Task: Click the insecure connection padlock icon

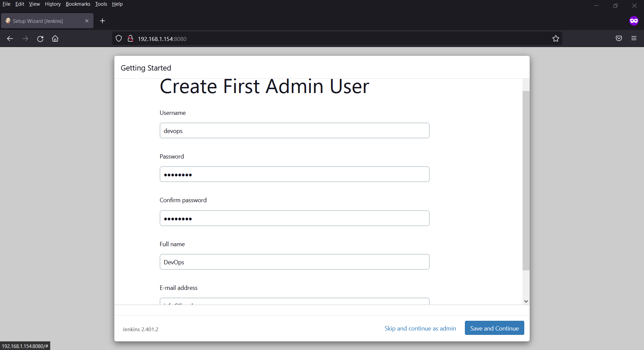Action: click(130, 39)
